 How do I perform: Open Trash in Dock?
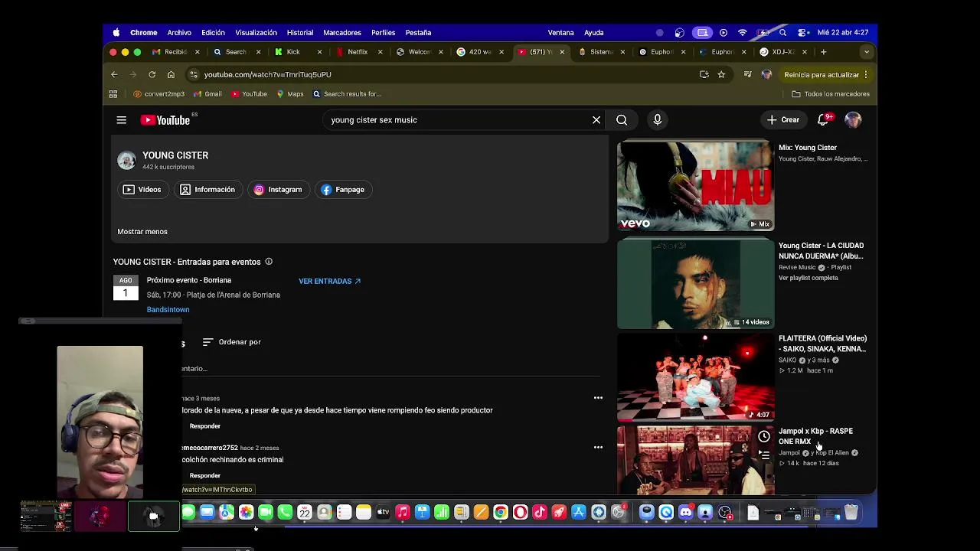pyautogui.click(x=851, y=513)
